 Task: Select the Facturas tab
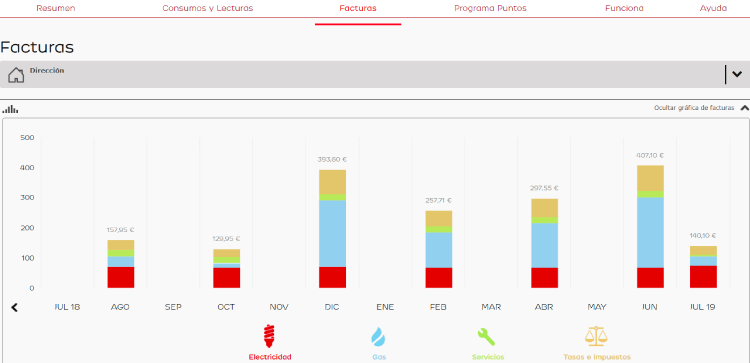coord(358,8)
